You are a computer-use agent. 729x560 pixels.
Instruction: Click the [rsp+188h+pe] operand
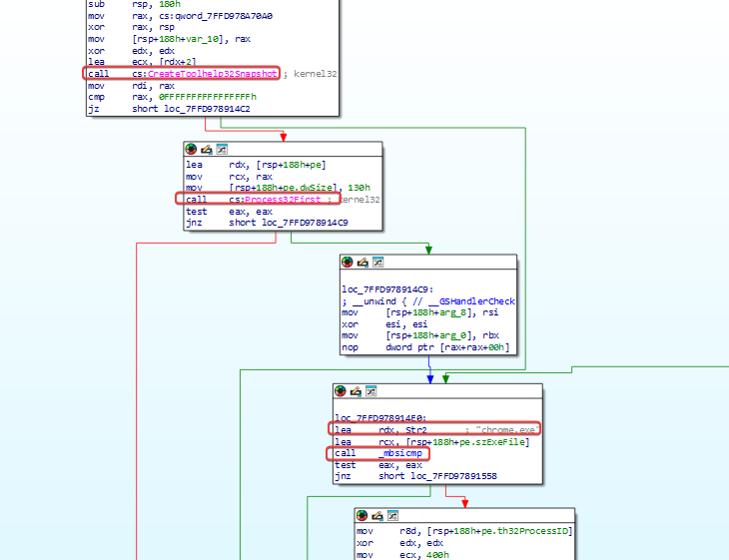tap(291, 165)
